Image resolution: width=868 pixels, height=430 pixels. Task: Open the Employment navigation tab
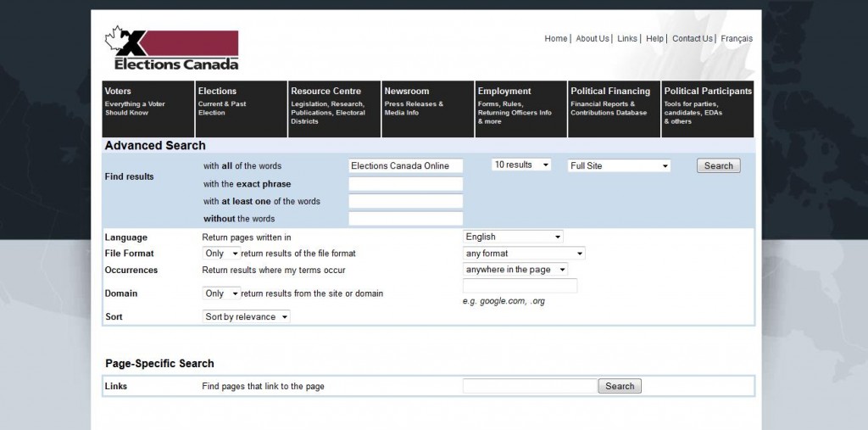[521, 109]
